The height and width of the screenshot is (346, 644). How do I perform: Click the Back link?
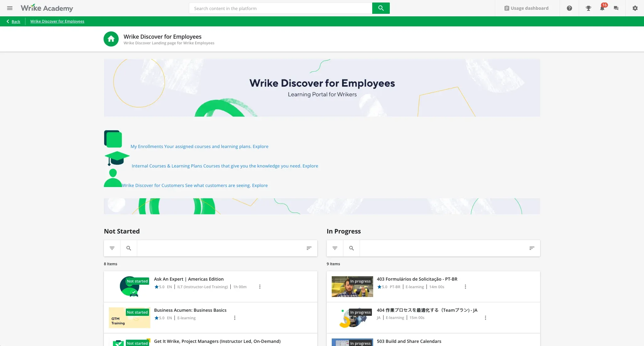click(16, 21)
